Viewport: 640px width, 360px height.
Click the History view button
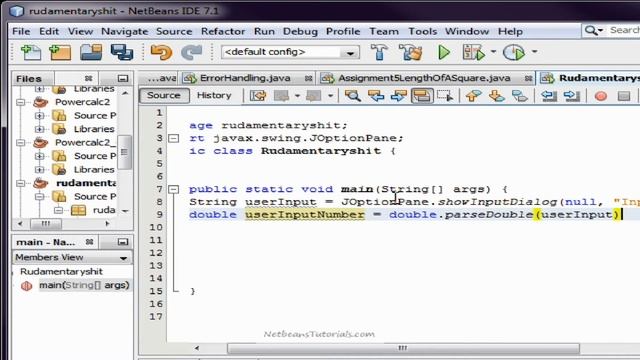tap(214, 96)
